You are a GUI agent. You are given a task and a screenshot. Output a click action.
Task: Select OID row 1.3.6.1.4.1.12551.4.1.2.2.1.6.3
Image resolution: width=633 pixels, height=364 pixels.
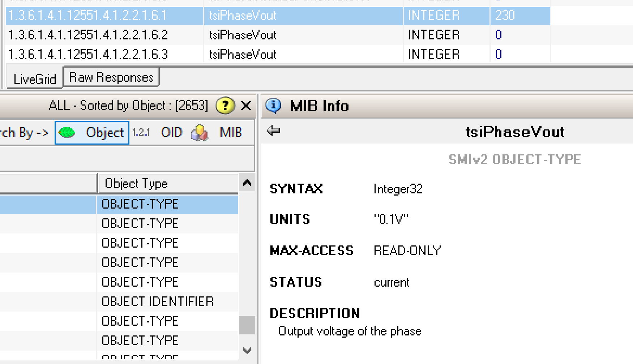click(x=278, y=55)
